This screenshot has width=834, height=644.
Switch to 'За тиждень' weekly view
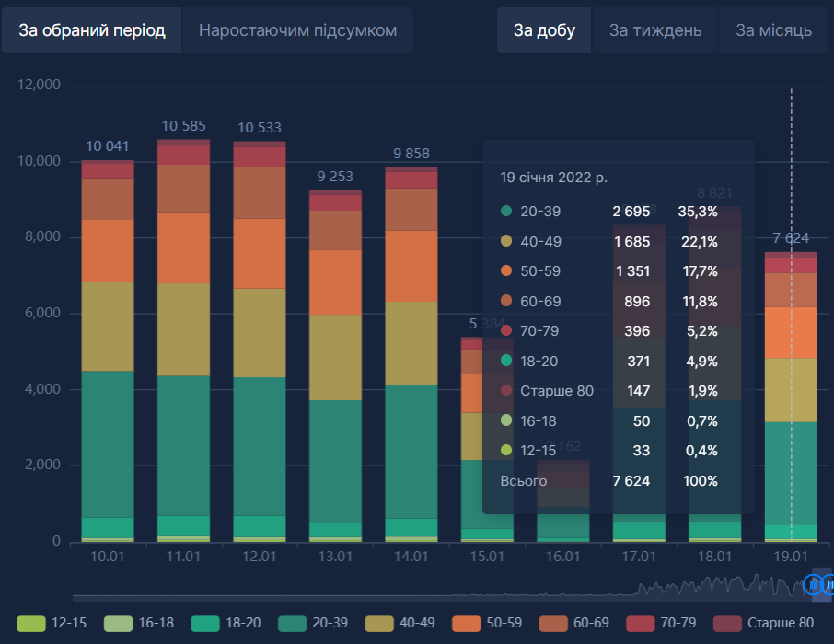pos(654,30)
